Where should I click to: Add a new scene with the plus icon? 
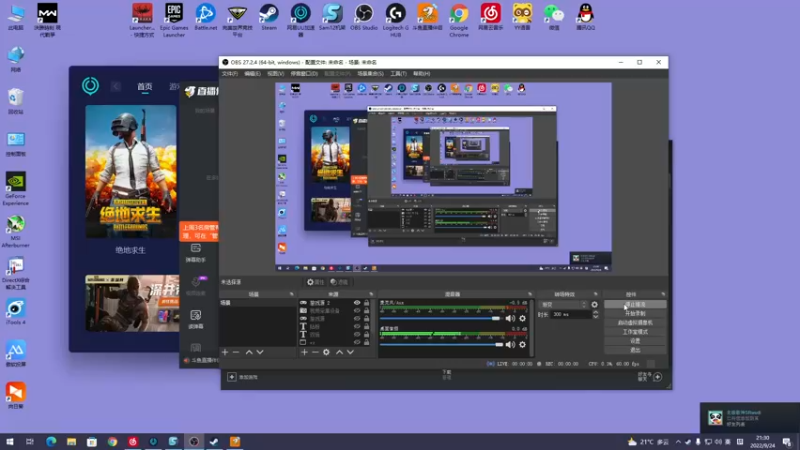[x=225, y=352]
